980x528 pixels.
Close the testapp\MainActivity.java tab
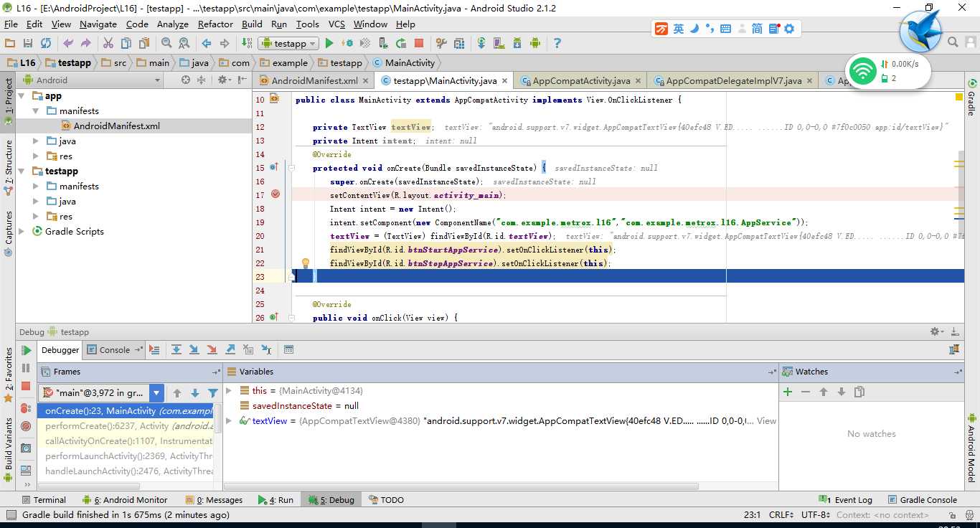tap(504, 81)
